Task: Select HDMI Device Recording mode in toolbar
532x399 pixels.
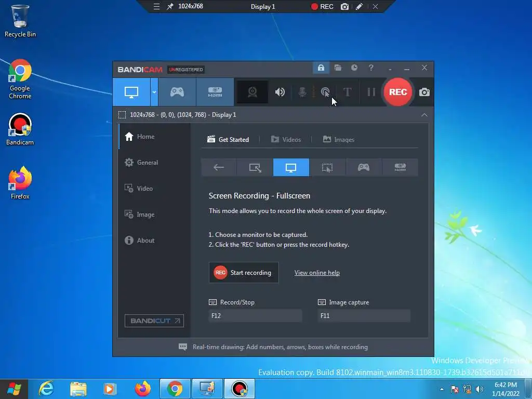Action: (x=215, y=92)
